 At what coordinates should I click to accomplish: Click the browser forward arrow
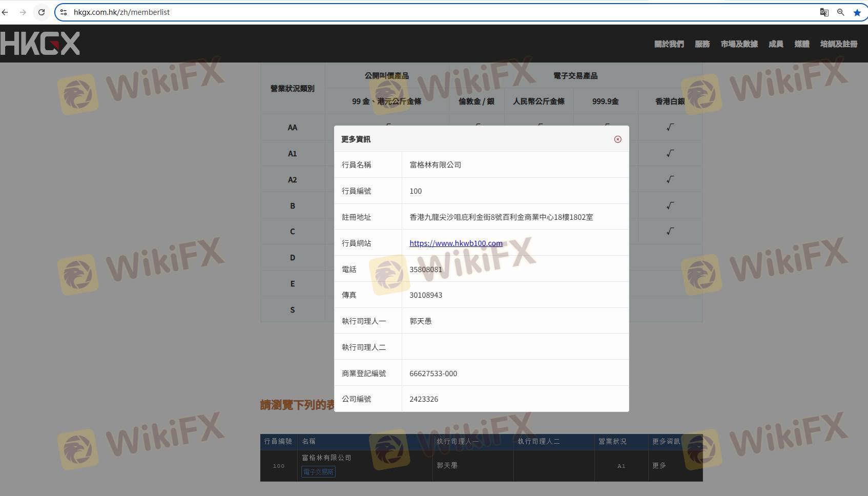(x=23, y=12)
